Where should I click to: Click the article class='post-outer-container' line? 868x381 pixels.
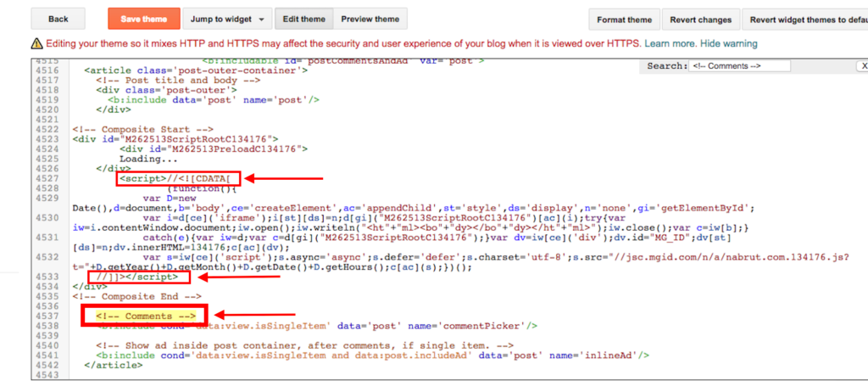pos(196,70)
